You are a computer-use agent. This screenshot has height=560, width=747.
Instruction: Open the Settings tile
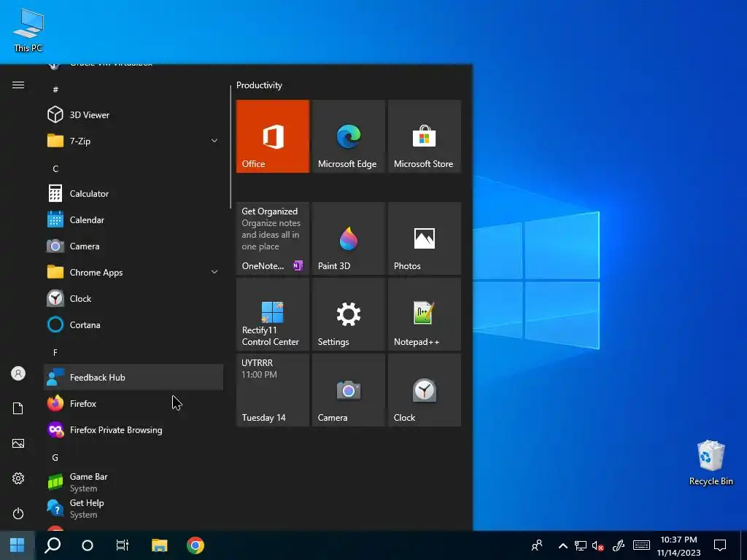[348, 314]
